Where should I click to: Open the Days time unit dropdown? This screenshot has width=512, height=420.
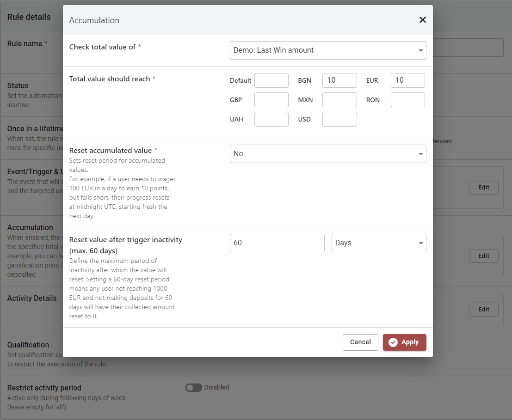(x=378, y=243)
